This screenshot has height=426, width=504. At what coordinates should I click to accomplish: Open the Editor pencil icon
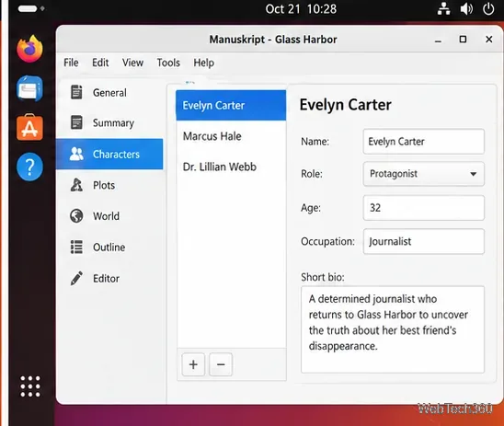pyautogui.click(x=76, y=278)
